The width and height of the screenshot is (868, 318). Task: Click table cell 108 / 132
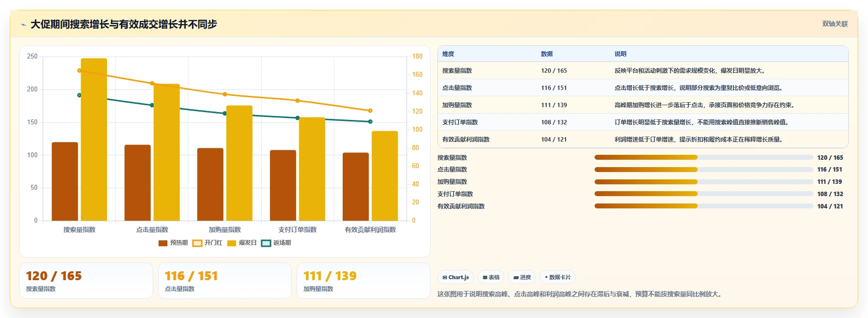(554, 122)
